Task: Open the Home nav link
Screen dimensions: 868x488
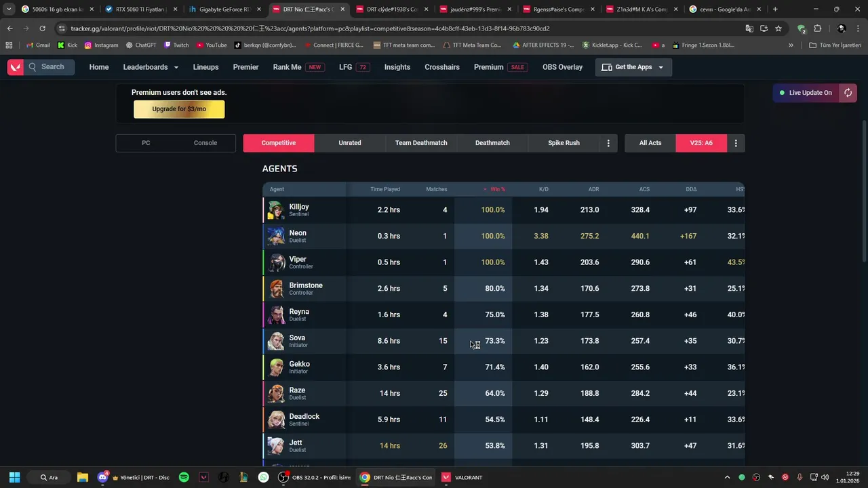Action: (x=99, y=67)
